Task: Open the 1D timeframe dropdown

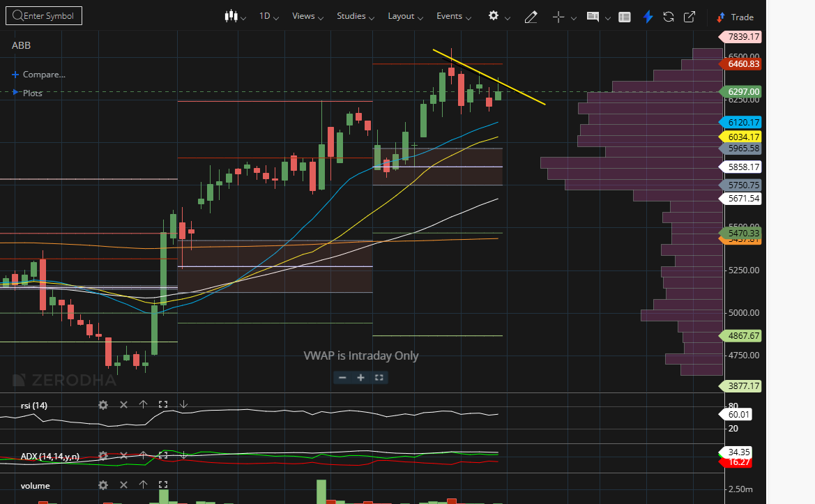Action: (268, 16)
